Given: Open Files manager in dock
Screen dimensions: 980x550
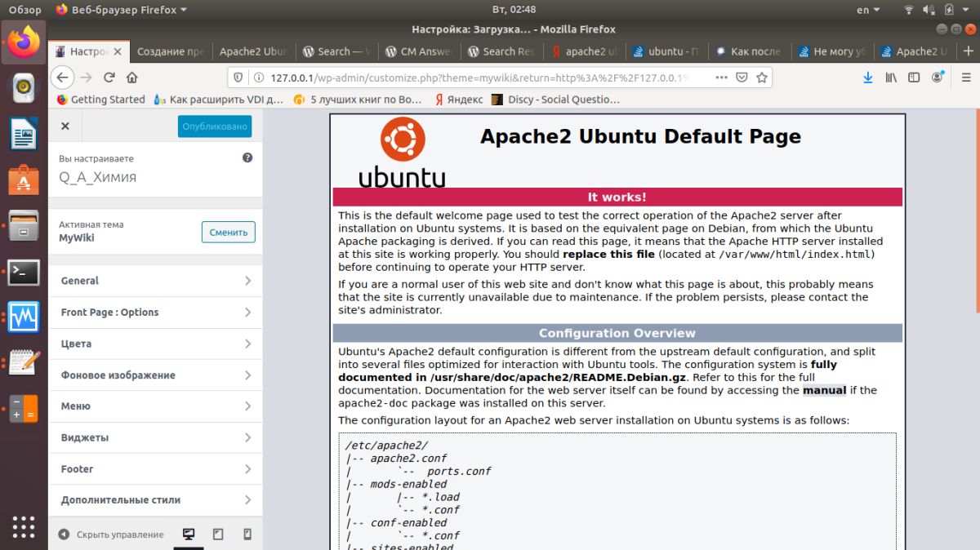Looking at the screenshot, I should [24, 225].
